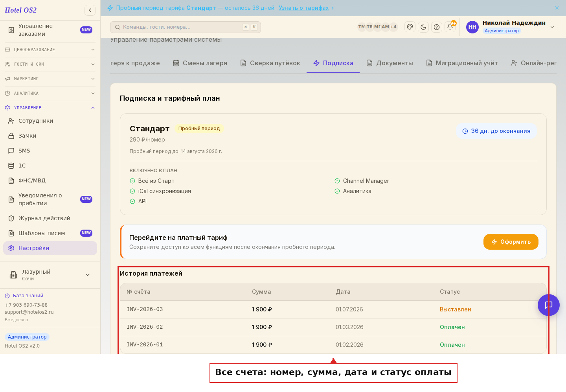
Task: Click the ФНС/МВД document icon
Action: (x=11, y=180)
